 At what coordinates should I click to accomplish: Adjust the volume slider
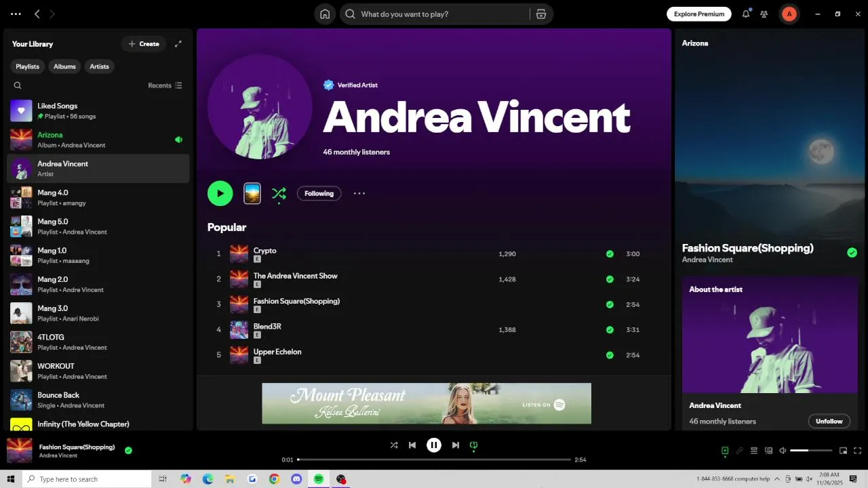click(x=811, y=451)
